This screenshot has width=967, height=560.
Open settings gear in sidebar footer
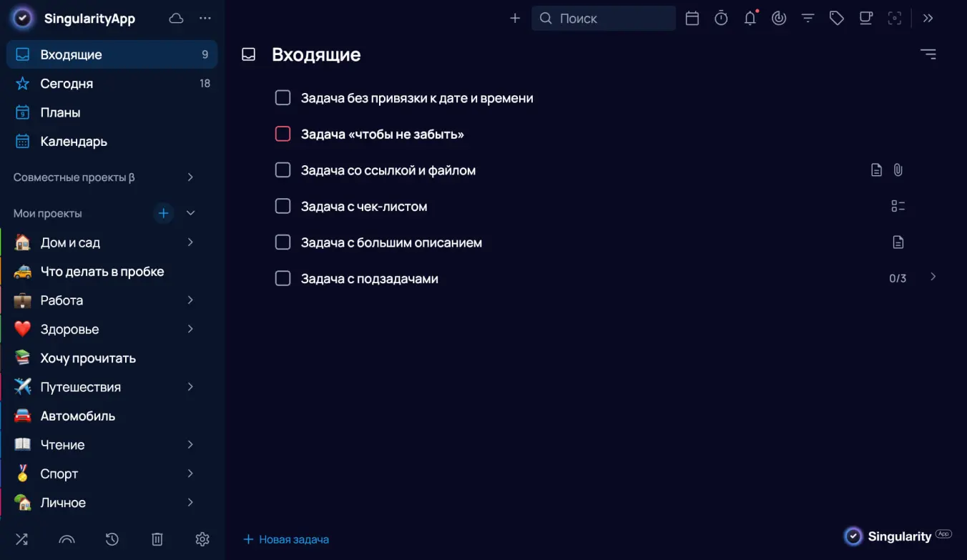[x=202, y=539]
